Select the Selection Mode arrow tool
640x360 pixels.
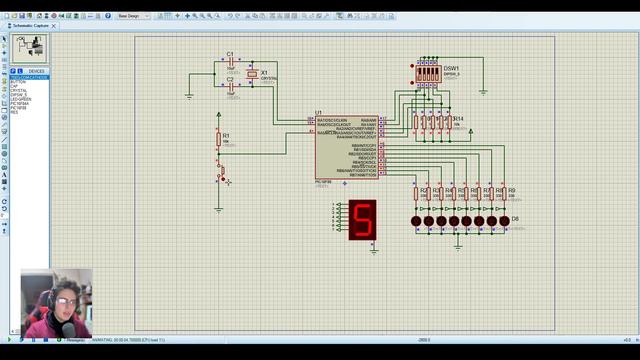pos(4,39)
